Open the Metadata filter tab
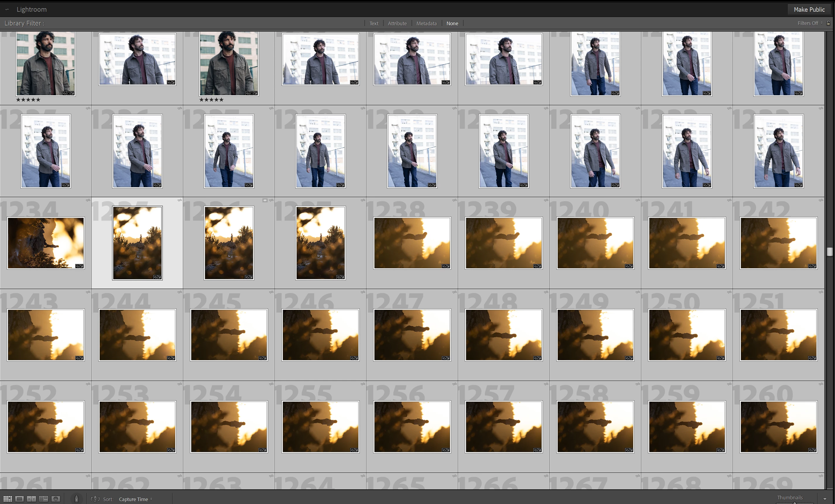 point(426,23)
